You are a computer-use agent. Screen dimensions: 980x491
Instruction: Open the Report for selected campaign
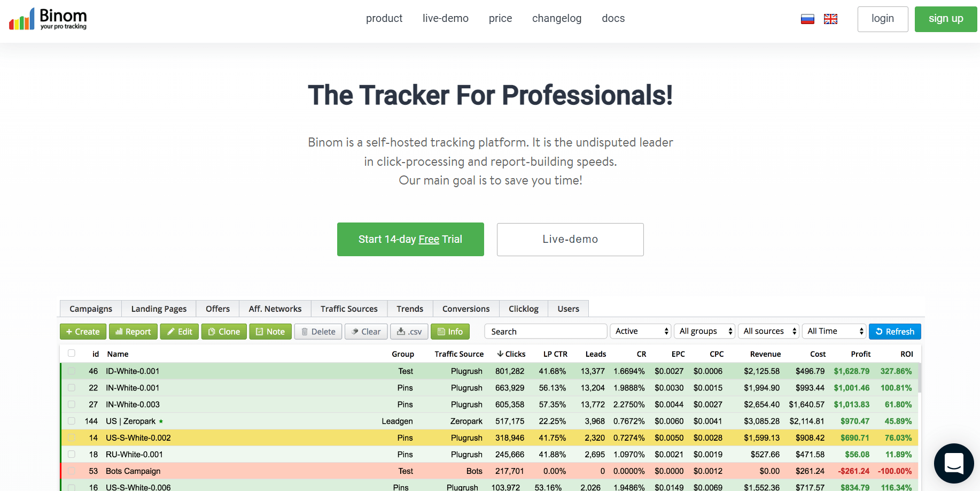tap(133, 332)
